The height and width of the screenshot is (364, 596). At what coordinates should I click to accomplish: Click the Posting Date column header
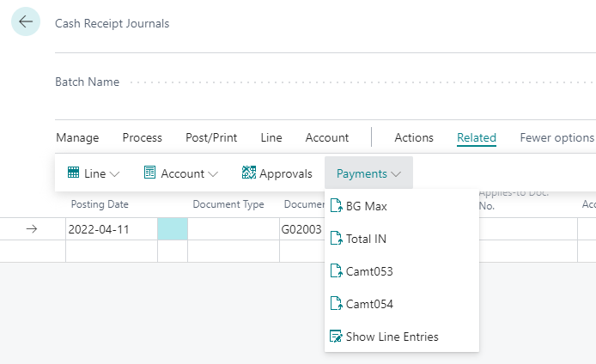point(100,204)
